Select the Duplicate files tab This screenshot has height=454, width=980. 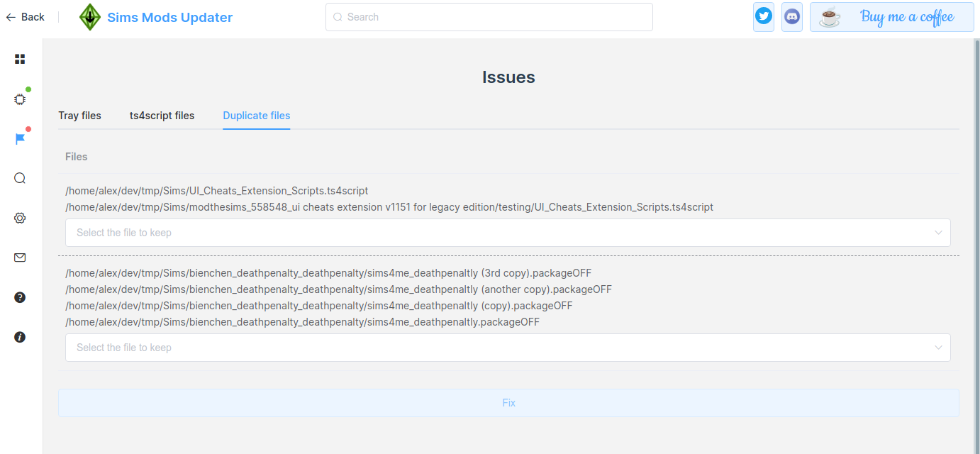coord(257,116)
